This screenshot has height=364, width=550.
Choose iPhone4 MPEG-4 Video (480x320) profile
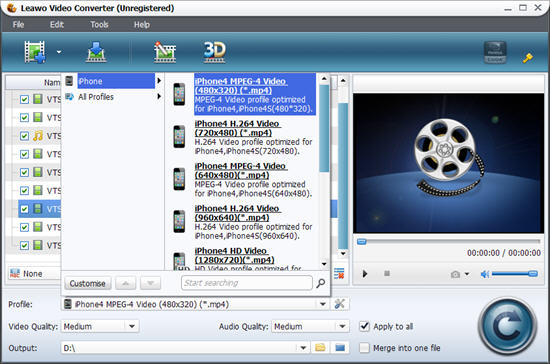click(255, 94)
